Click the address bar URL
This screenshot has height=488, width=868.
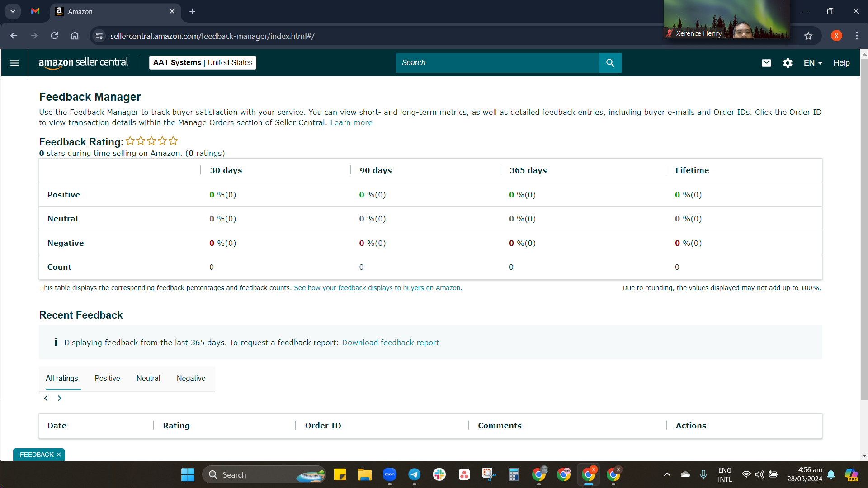212,36
